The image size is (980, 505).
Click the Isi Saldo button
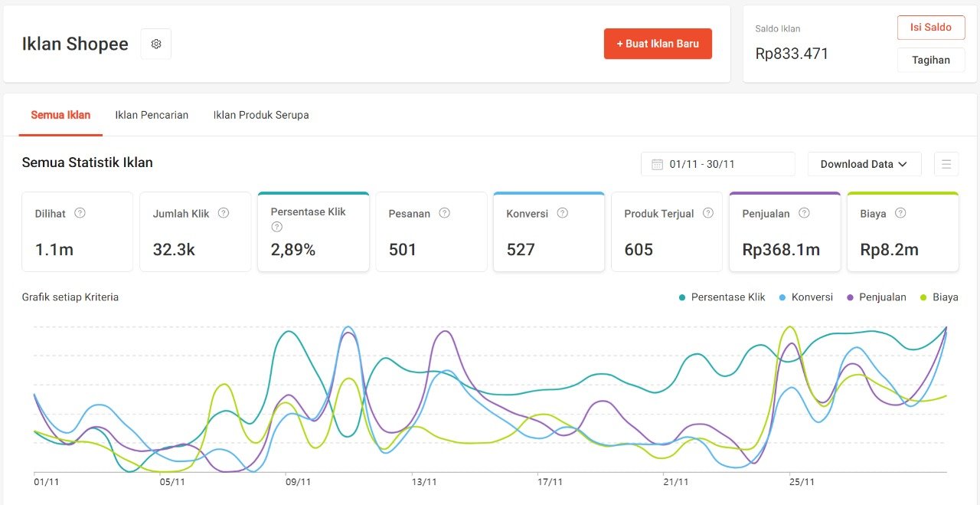pyautogui.click(x=930, y=28)
